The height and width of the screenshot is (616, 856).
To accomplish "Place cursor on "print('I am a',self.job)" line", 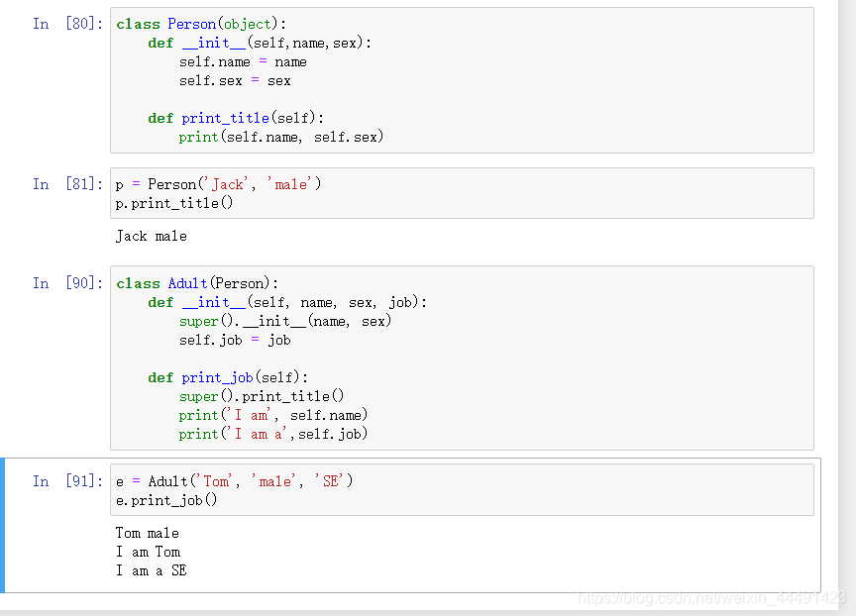I will (x=273, y=435).
